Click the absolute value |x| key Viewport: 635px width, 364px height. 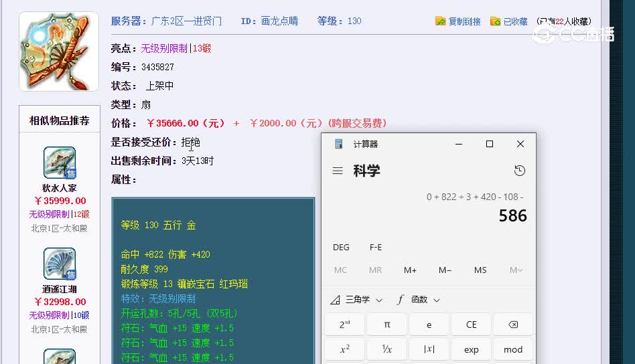[x=429, y=349]
